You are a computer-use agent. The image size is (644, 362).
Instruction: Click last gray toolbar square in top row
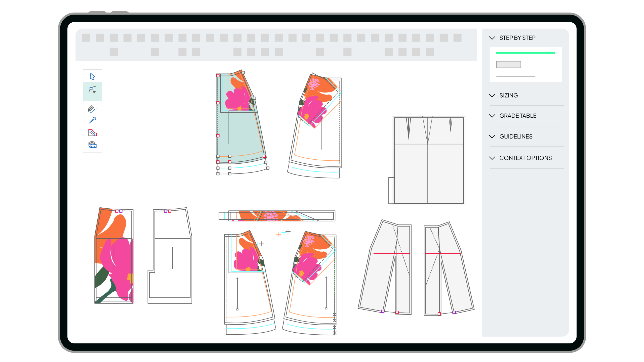(457, 38)
